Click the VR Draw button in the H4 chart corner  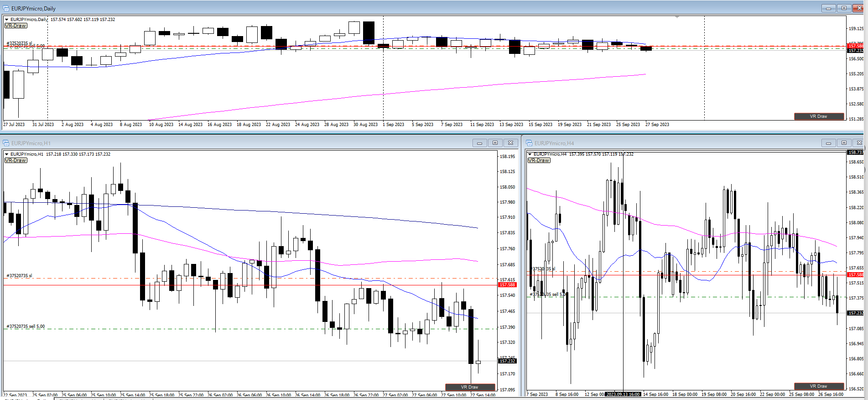click(818, 386)
